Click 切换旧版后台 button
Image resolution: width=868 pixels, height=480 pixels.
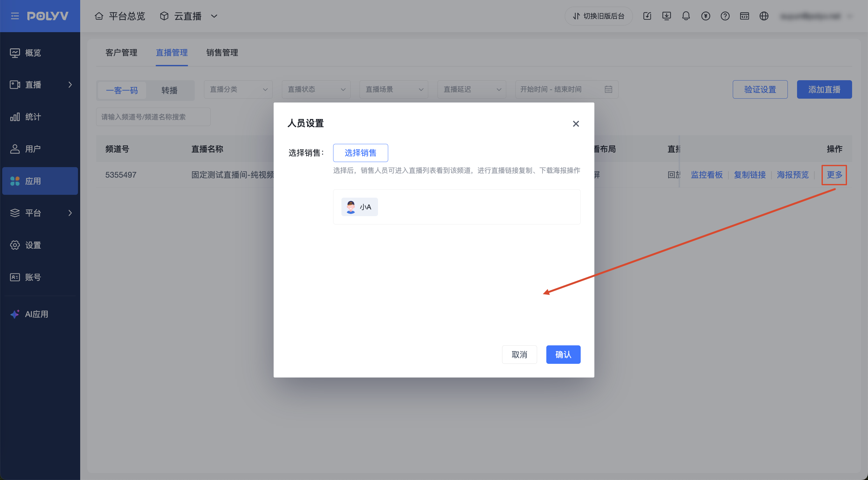pyautogui.click(x=599, y=16)
